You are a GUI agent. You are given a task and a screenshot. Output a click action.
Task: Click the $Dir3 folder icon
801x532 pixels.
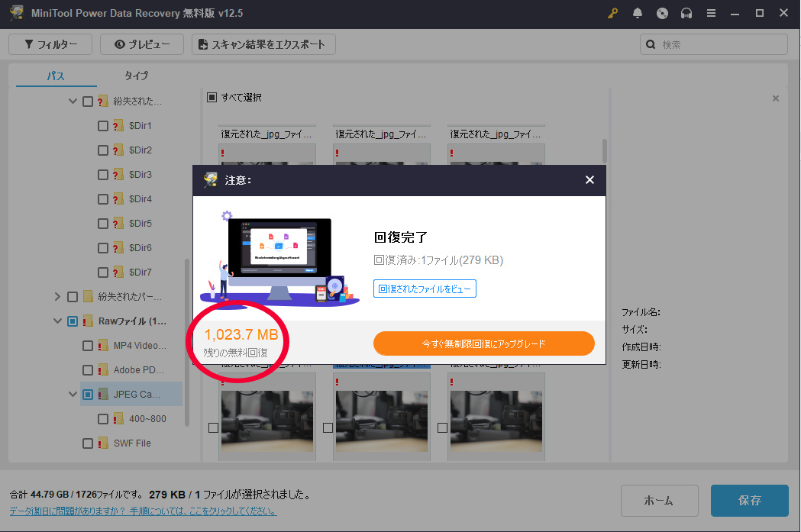pyautogui.click(x=118, y=175)
